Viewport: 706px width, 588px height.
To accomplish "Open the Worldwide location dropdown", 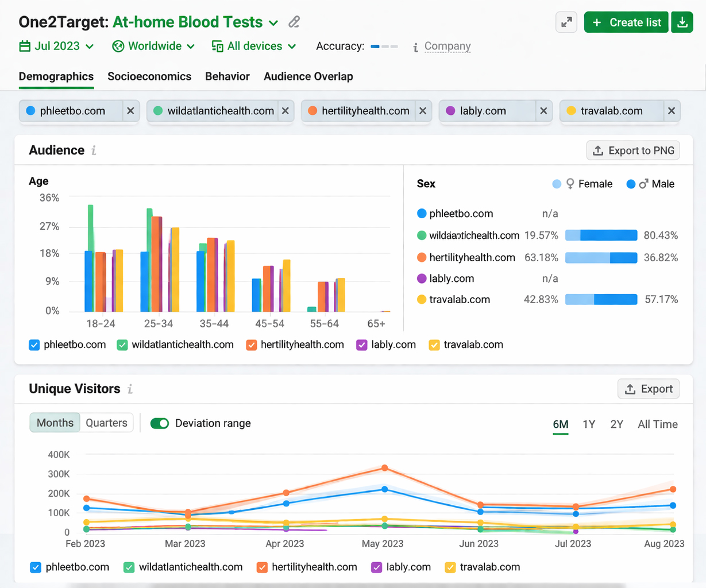I will (154, 46).
